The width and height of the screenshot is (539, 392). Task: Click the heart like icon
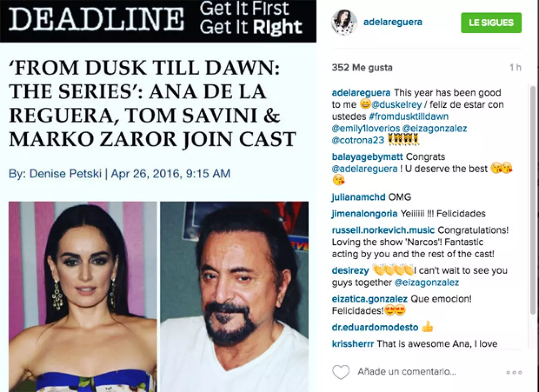(340, 372)
